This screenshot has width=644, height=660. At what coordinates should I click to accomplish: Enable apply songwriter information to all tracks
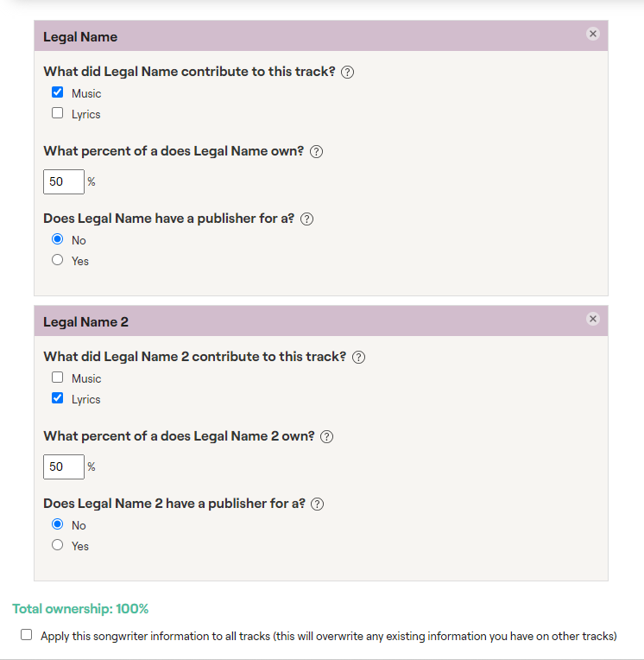click(27, 635)
